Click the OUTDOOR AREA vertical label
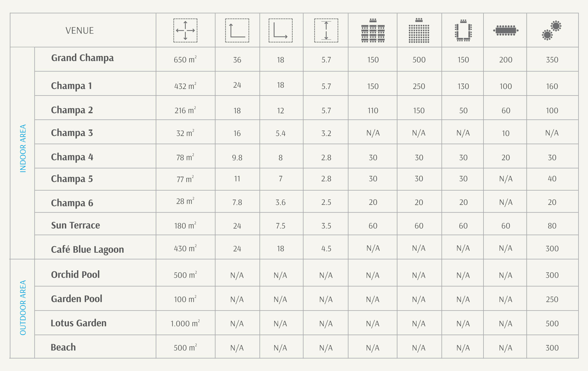588x371 pixels. coord(23,308)
